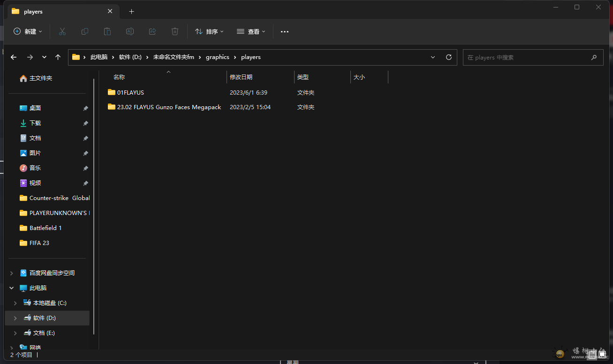
Task: Open the 排序 sort dropdown
Action: click(209, 31)
